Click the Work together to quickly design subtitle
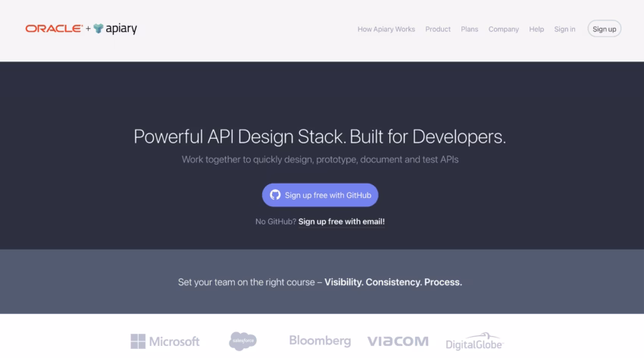 pyautogui.click(x=320, y=160)
